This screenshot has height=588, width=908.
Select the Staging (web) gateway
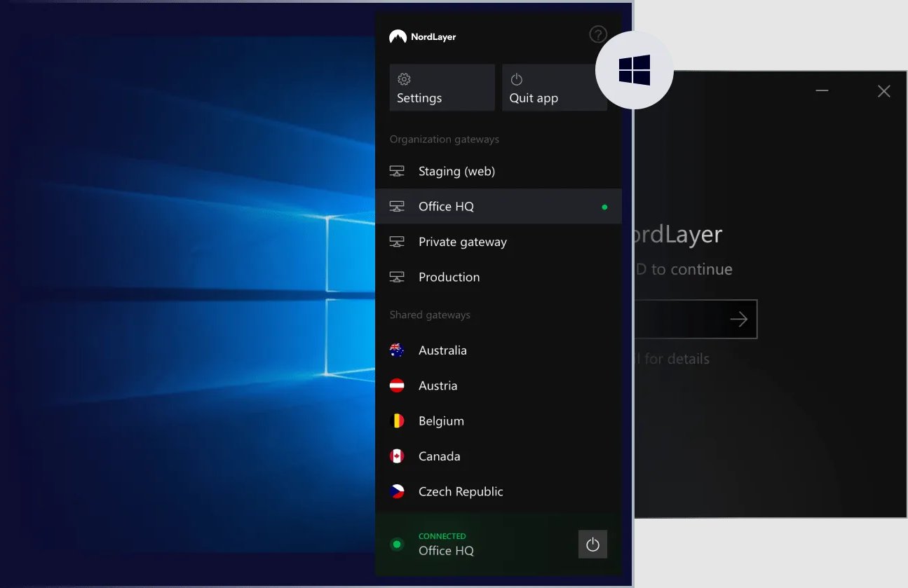[456, 171]
